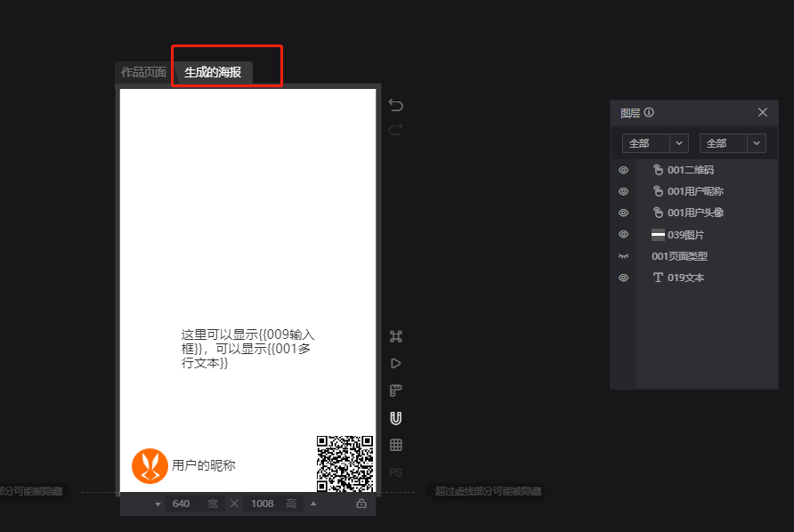Image resolution: width=794 pixels, height=532 pixels.
Task: Click the 用户的昵称 text on canvas
Action: coord(204,465)
